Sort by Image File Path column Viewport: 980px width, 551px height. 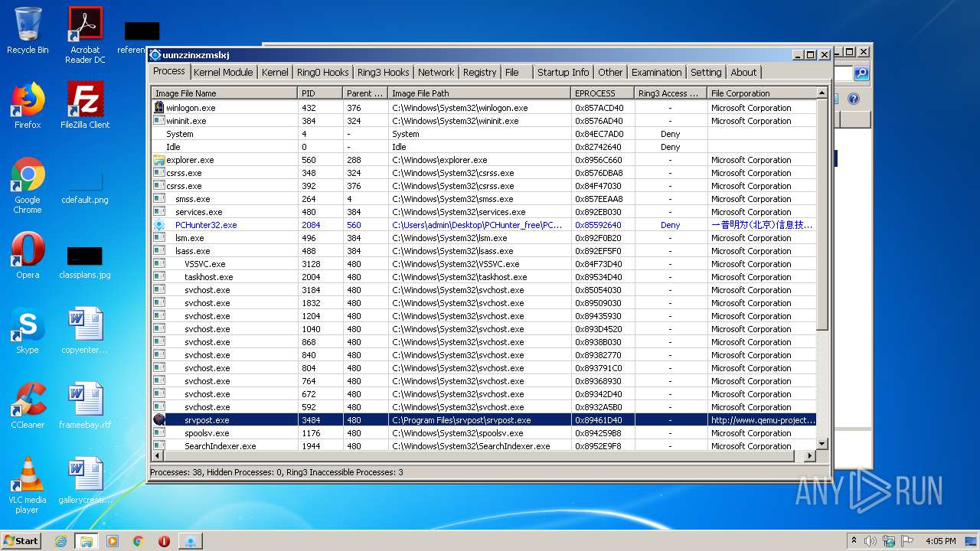[479, 93]
